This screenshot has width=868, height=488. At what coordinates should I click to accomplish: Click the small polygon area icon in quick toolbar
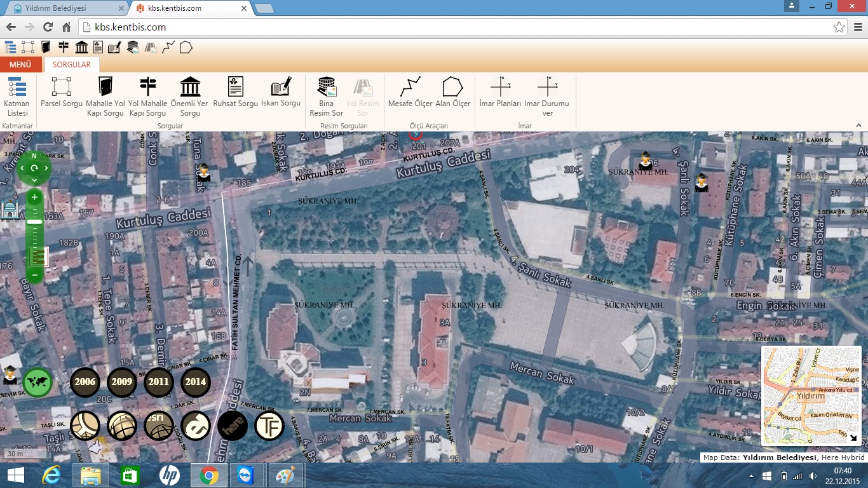(x=186, y=47)
